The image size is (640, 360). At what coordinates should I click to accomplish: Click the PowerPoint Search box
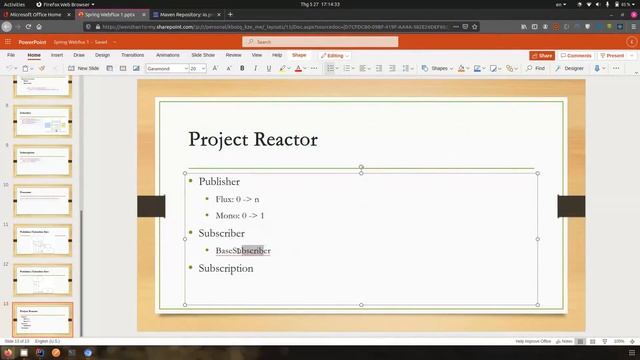click(320, 42)
